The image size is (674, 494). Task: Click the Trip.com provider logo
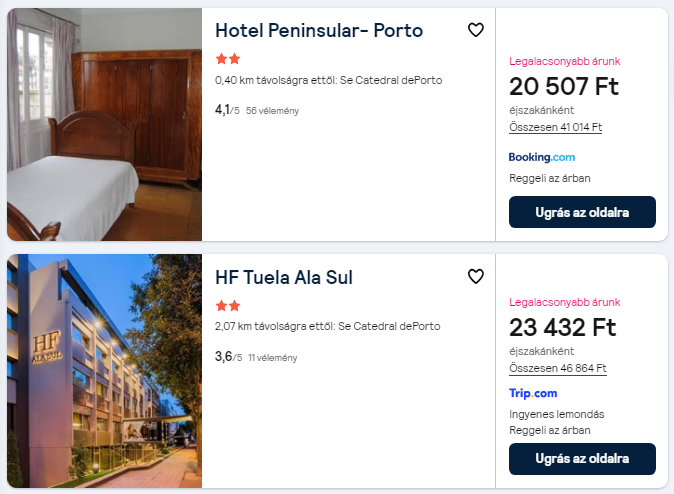pos(534,393)
